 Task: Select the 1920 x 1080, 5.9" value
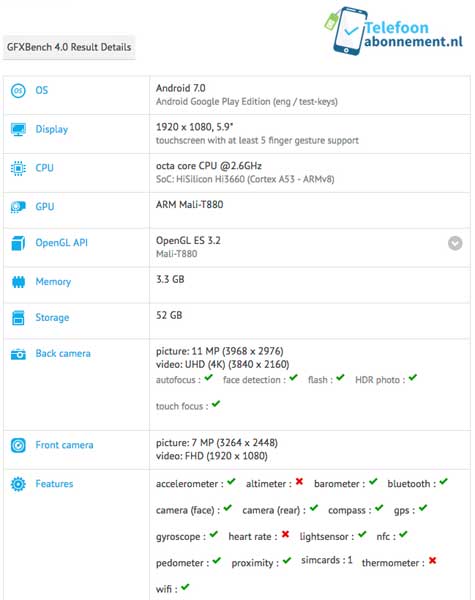coord(194,127)
